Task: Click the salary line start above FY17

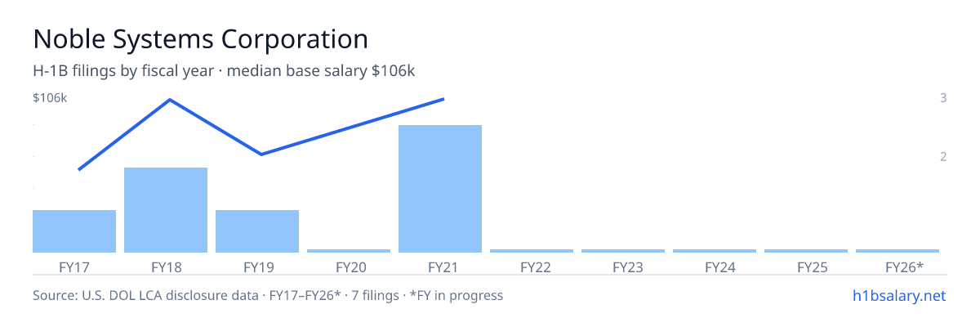Action: click(79, 169)
